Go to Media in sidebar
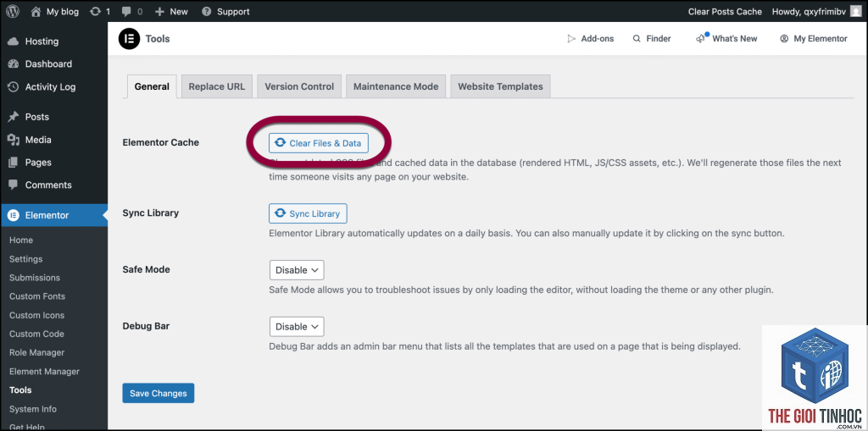This screenshot has height=431, width=868. (x=38, y=140)
